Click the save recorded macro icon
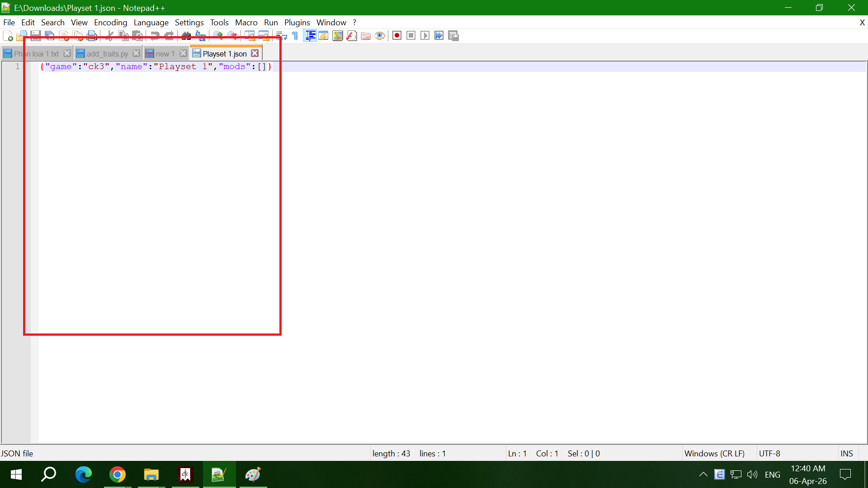 click(x=453, y=36)
